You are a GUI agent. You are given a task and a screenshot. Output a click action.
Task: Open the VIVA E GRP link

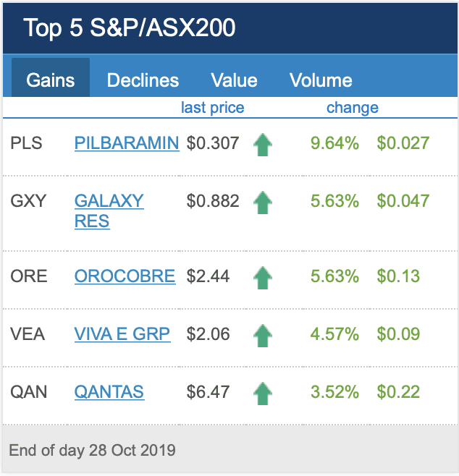(x=122, y=334)
